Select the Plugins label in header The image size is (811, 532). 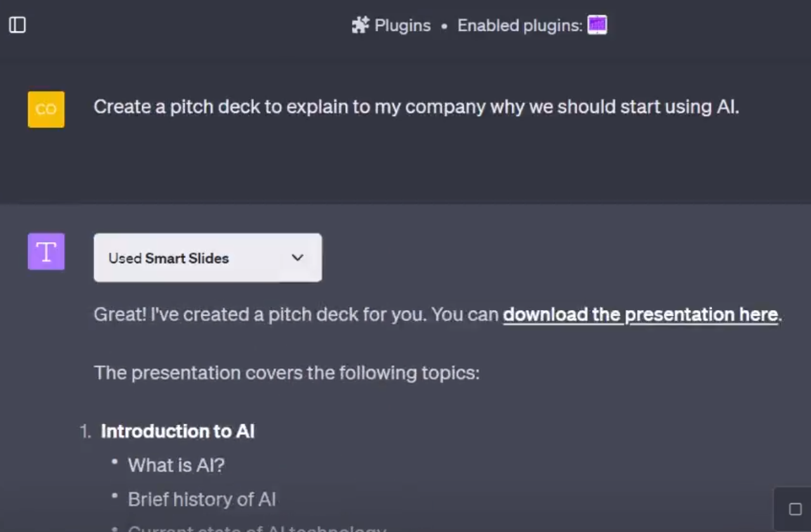point(402,25)
